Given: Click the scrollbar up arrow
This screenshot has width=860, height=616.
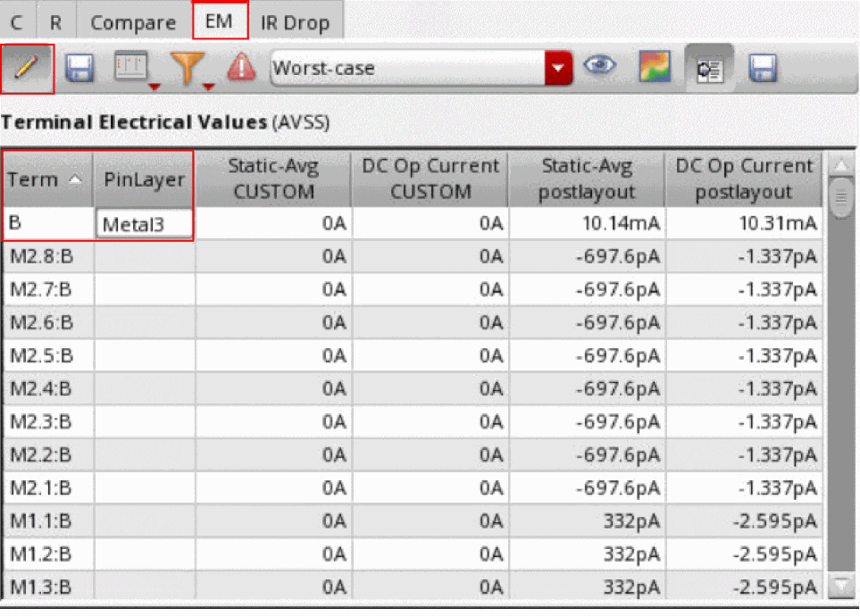Looking at the screenshot, I should pos(840,166).
